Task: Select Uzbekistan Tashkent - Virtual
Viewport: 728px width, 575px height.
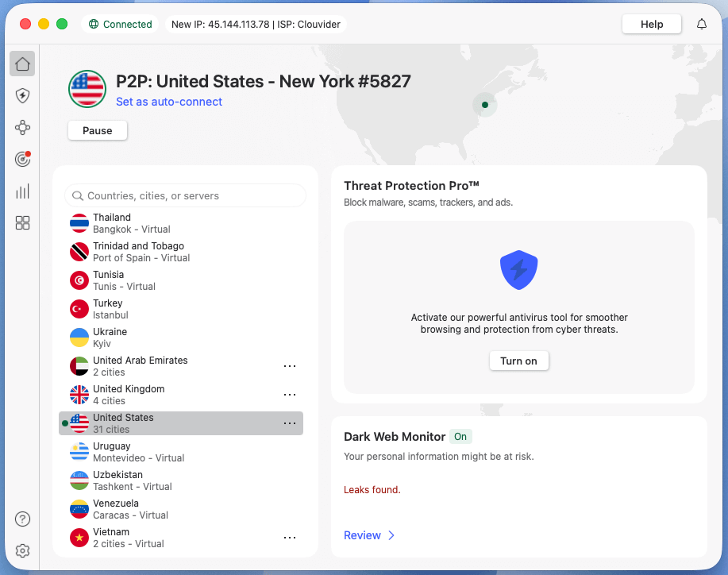Action: [181, 480]
